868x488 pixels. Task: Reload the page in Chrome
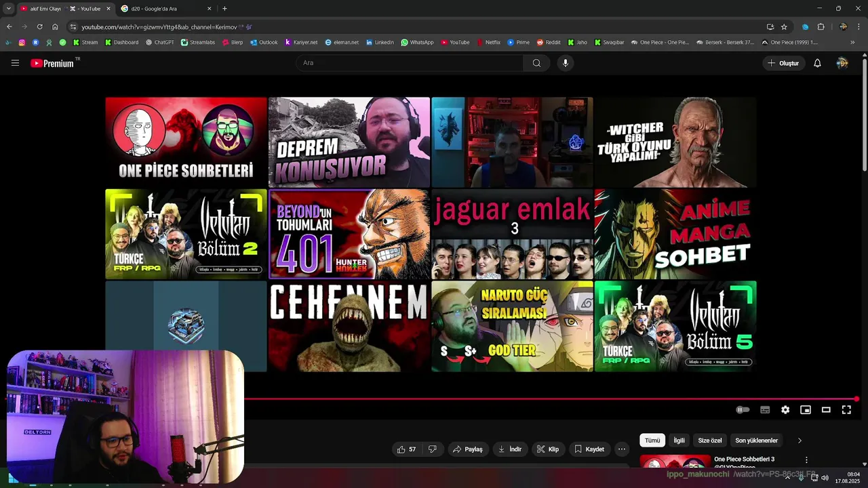click(39, 26)
